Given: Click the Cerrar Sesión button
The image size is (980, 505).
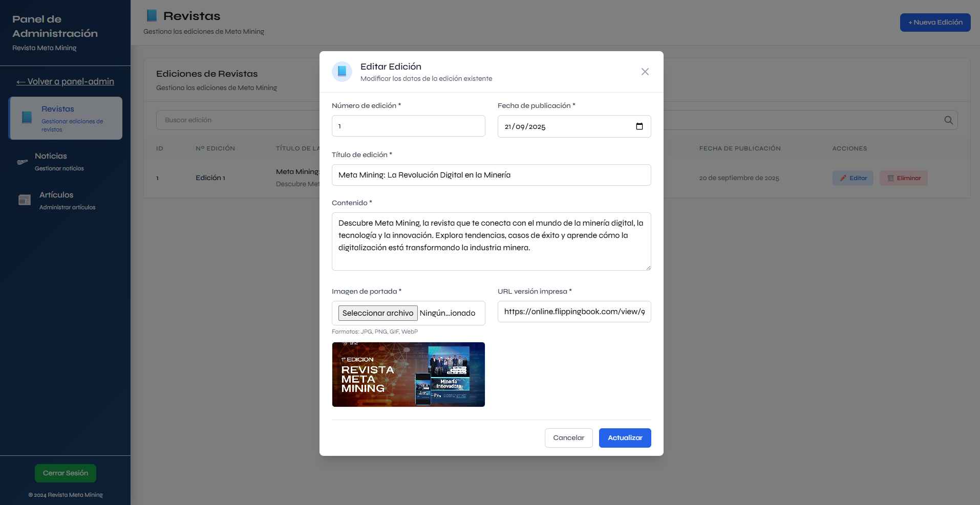Looking at the screenshot, I should (66, 473).
